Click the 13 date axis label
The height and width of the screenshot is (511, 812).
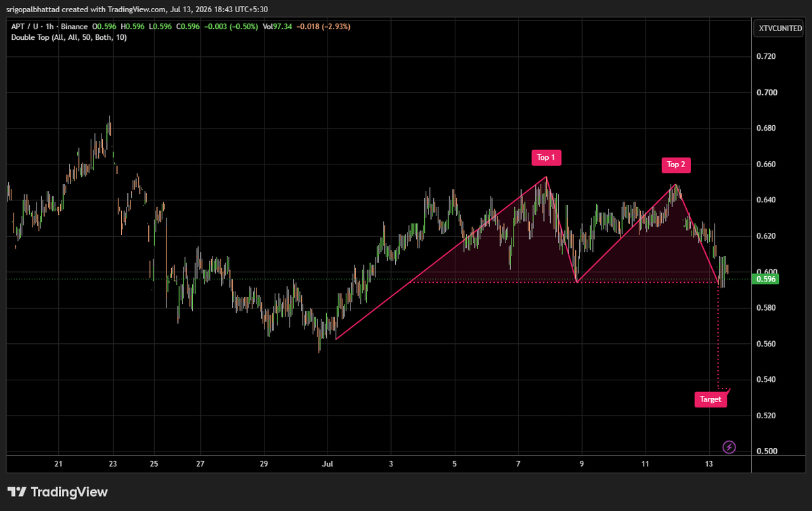[x=708, y=464]
